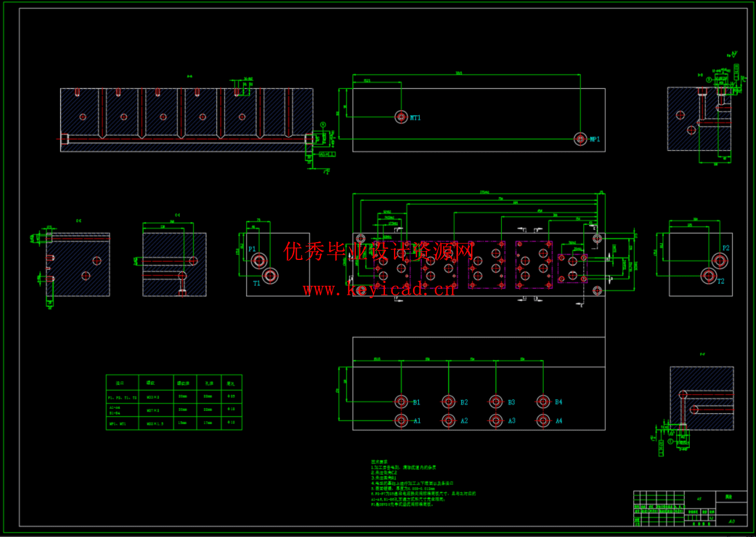756x537 pixels.
Task: Click the B1 port circle
Action: (x=401, y=401)
